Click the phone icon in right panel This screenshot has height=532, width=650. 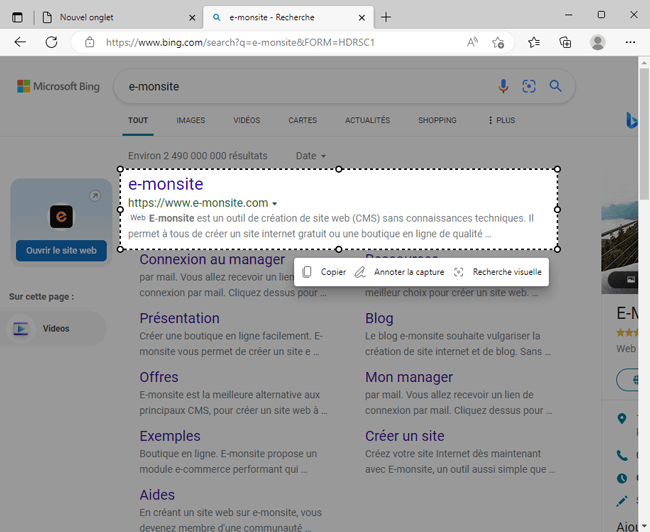click(622, 456)
